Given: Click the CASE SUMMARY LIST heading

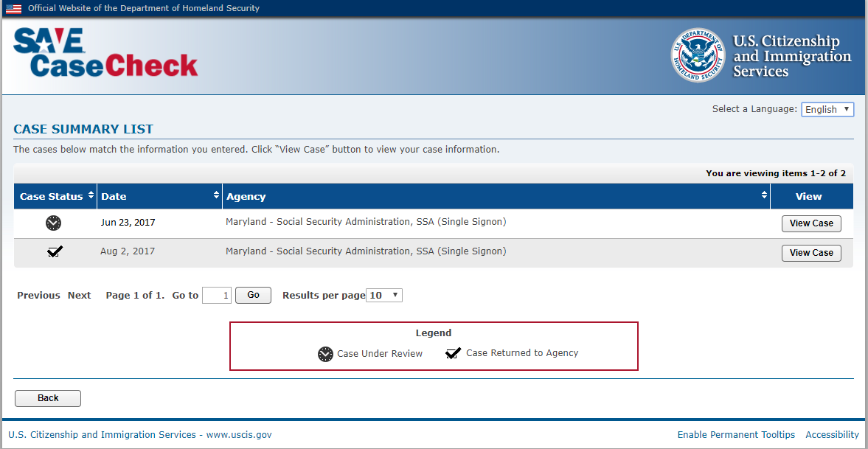Looking at the screenshot, I should tap(83, 130).
